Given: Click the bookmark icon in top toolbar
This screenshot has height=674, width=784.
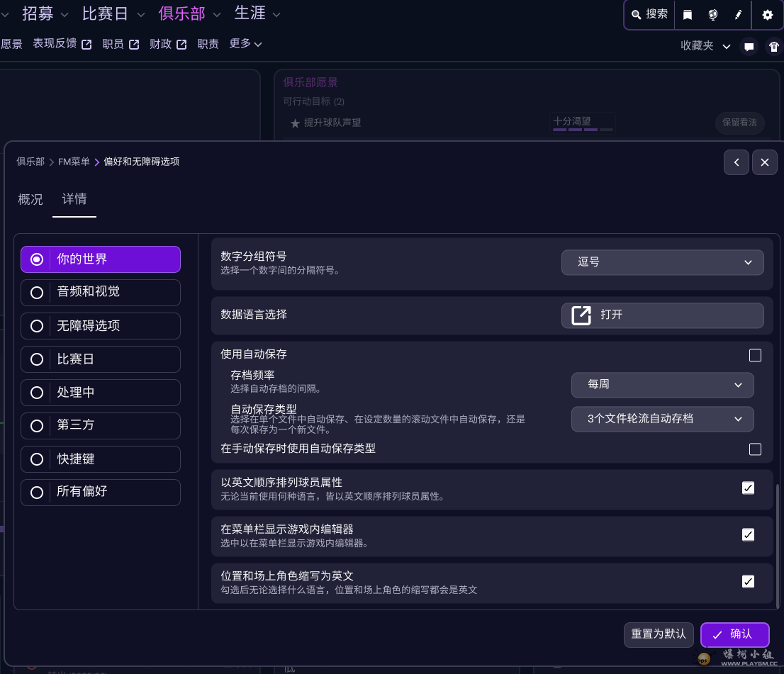Looking at the screenshot, I should [x=687, y=15].
